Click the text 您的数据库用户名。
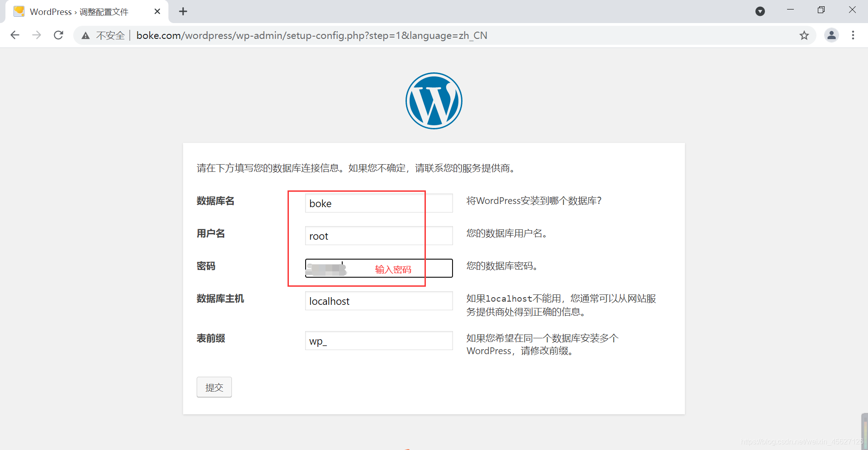Image resolution: width=868 pixels, height=450 pixels. coord(507,233)
